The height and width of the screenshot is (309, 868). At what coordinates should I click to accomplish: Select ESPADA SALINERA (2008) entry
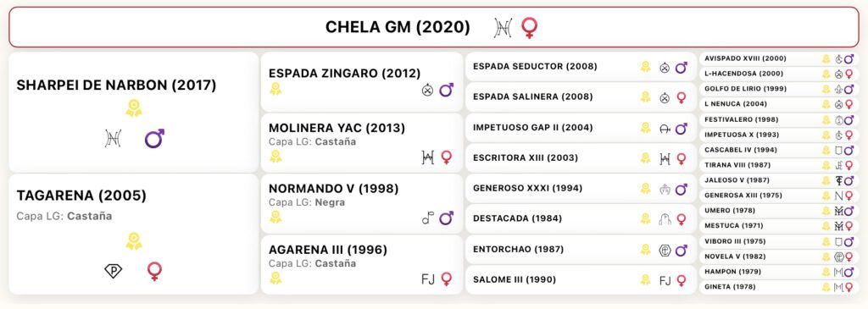581,97
